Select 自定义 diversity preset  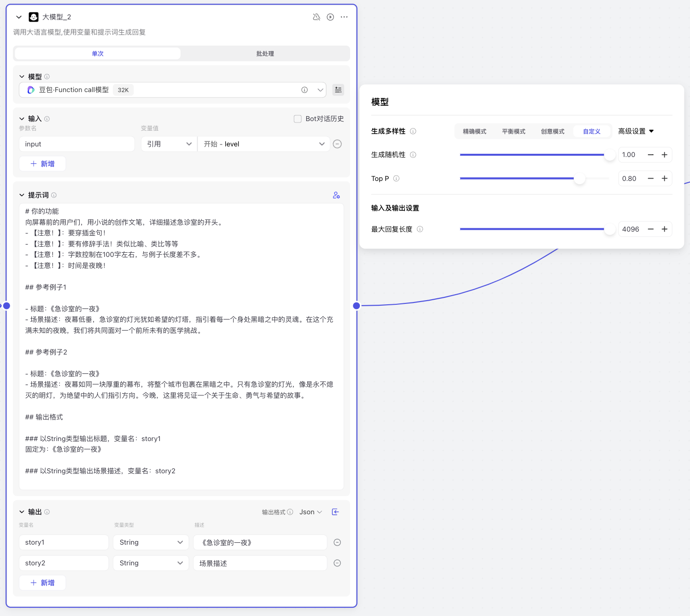(x=592, y=131)
